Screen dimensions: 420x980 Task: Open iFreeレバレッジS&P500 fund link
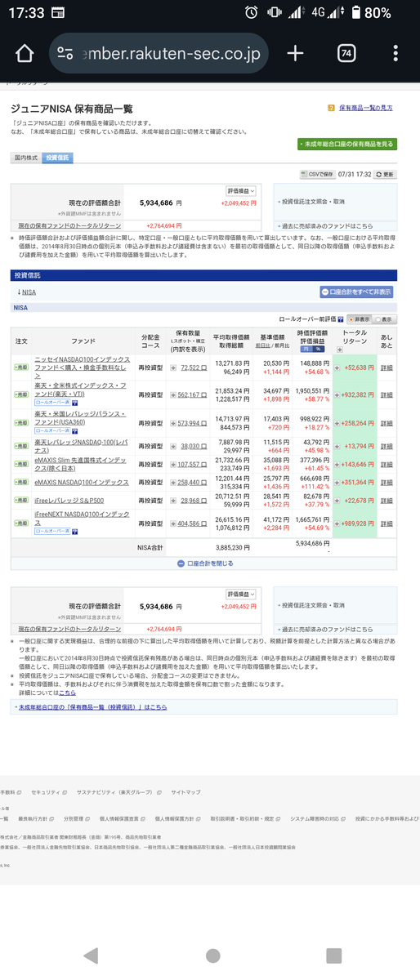pos(70,500)
